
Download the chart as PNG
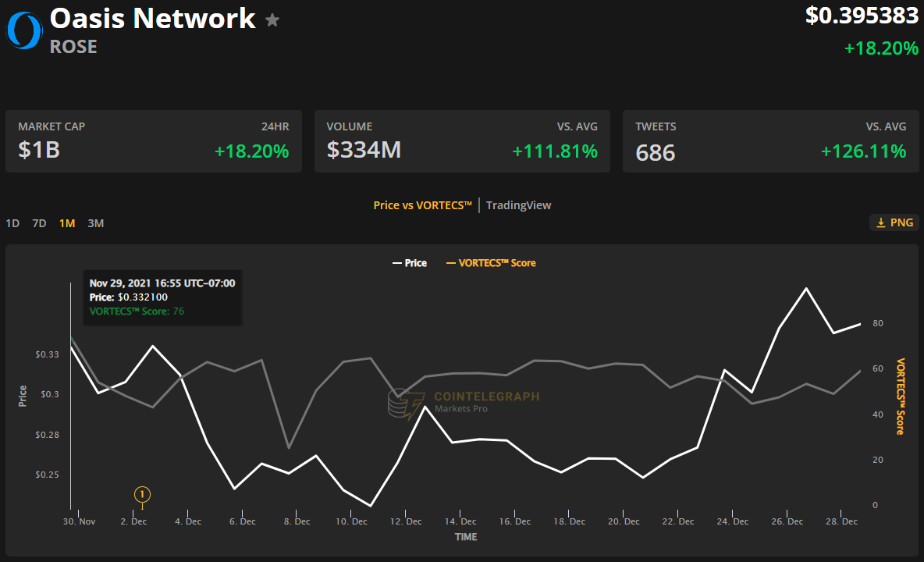[x=894, y=222]
